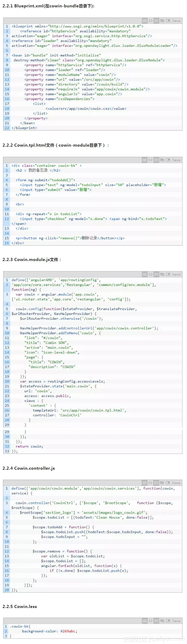Click the Java label on Cowin.less block
This screenshot has width=187, height=644.
tap(176, 621)
